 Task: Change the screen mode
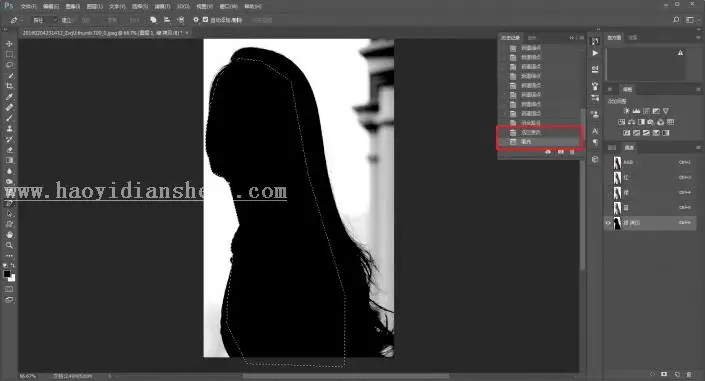tap(9, 300)
